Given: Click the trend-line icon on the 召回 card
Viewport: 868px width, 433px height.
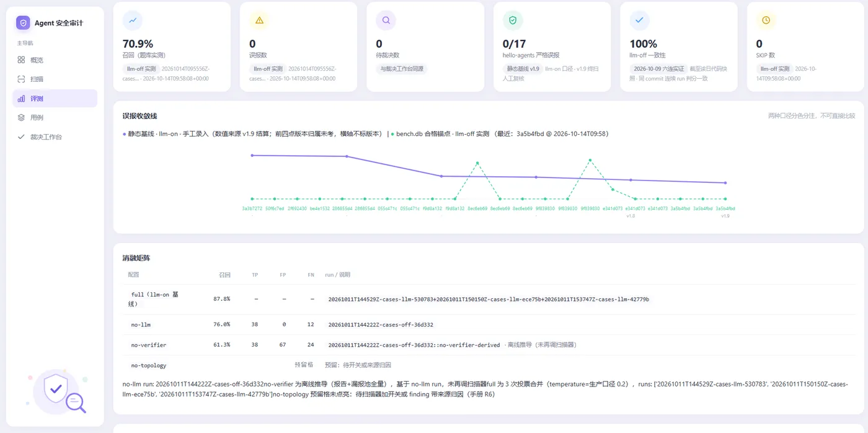Looking at the screenshot, I should click(133, 20).
